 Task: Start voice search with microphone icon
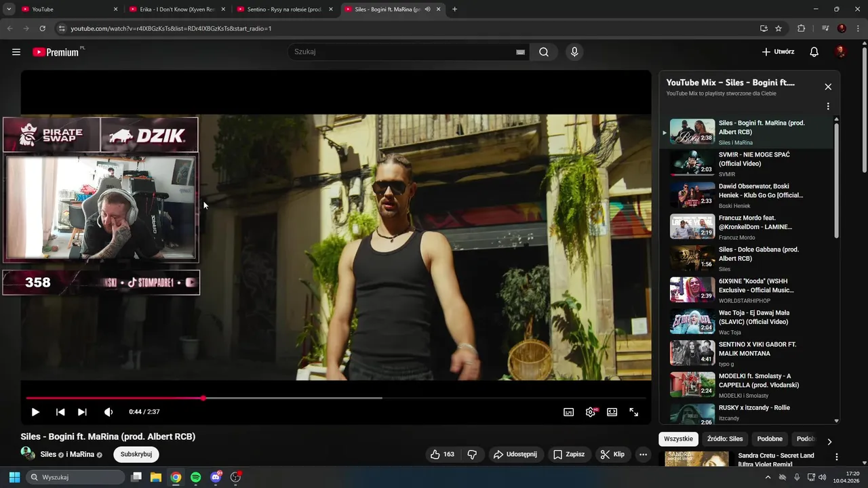coord(574,52)
